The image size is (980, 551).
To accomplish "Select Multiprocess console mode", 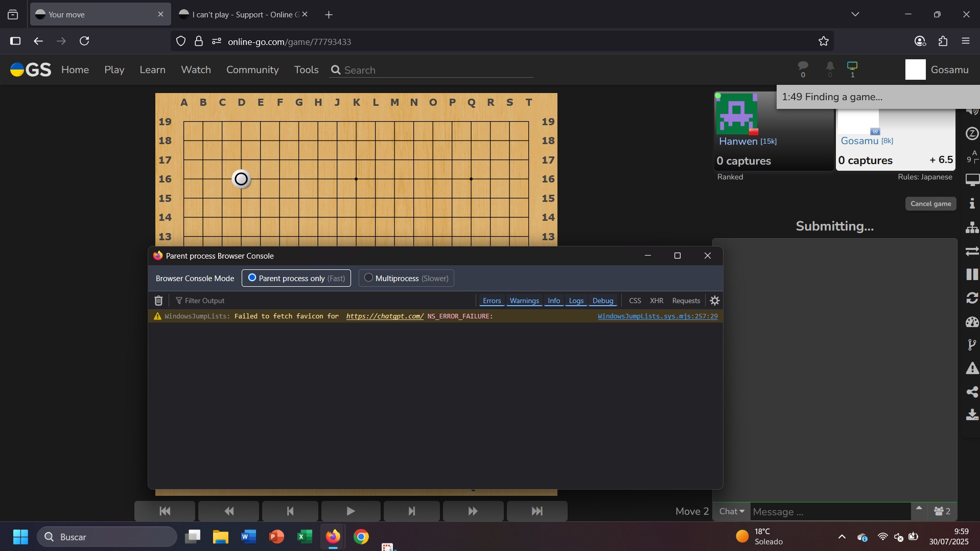I will click(x=406, y=278).
